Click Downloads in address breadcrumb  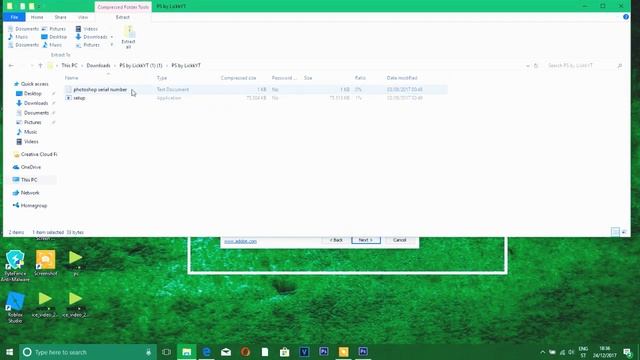click(x=98, y=66)
